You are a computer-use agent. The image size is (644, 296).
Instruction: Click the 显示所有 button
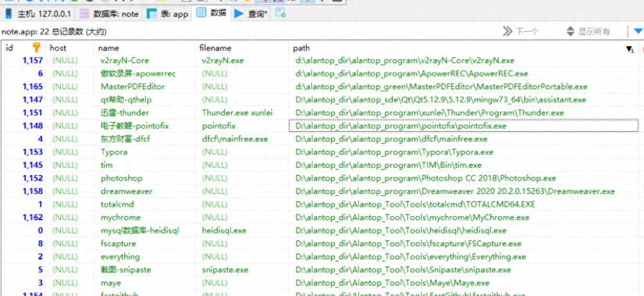point(588,31)
